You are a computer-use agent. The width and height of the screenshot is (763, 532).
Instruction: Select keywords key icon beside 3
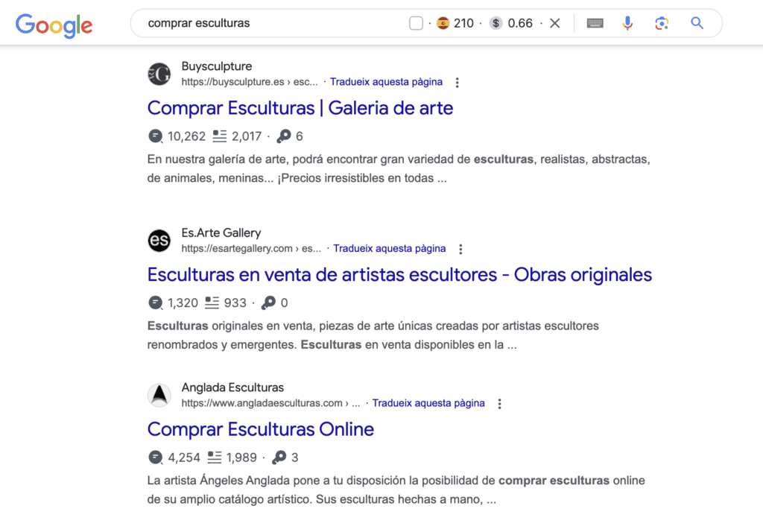click(279, 457)
